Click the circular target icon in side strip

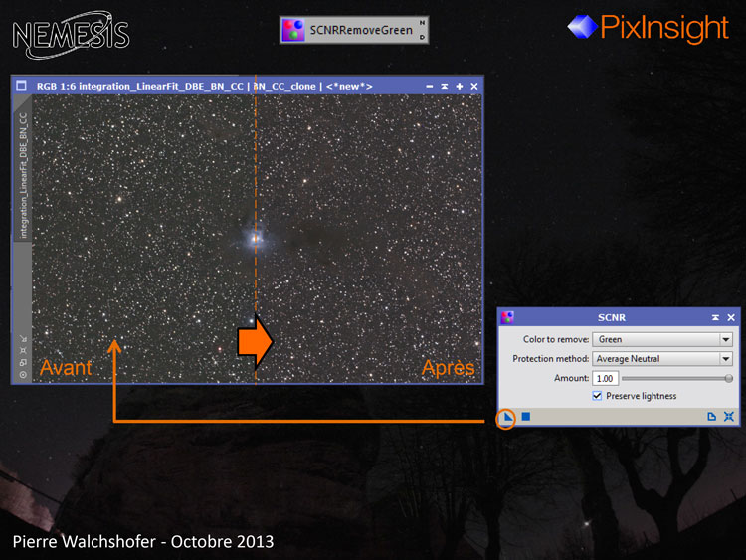23,375
